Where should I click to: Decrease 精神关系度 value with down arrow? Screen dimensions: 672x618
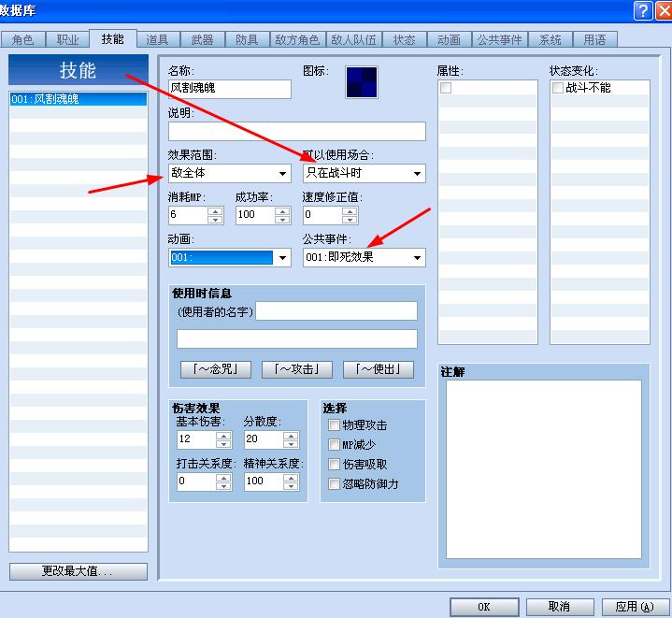coord(291,486)
